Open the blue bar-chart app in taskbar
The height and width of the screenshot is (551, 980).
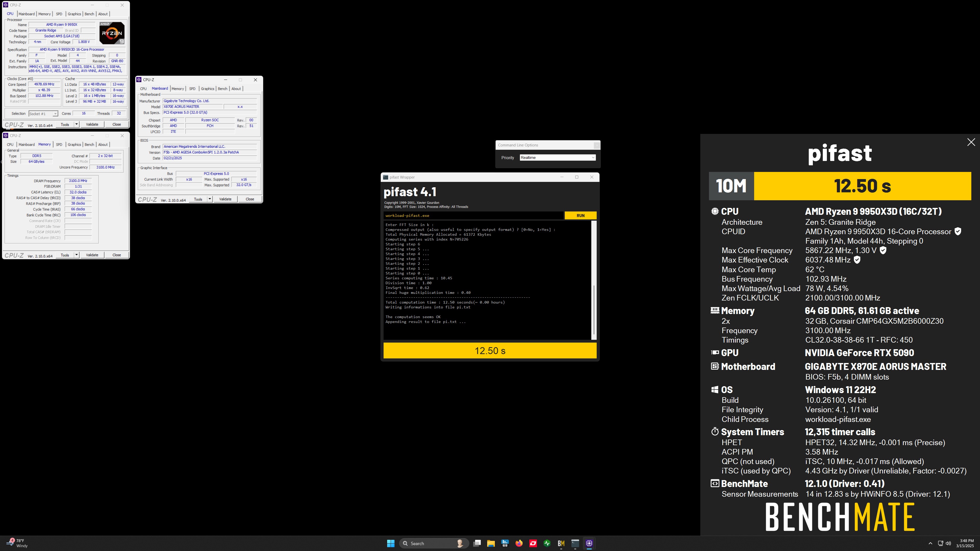(x=505, y=543)
